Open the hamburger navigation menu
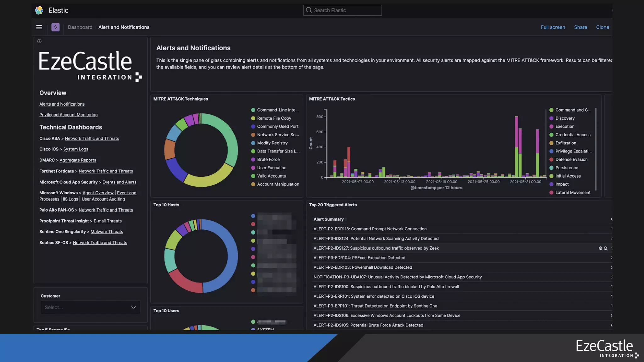The width and height of the screenshot is (644, 362). [39, 27]
